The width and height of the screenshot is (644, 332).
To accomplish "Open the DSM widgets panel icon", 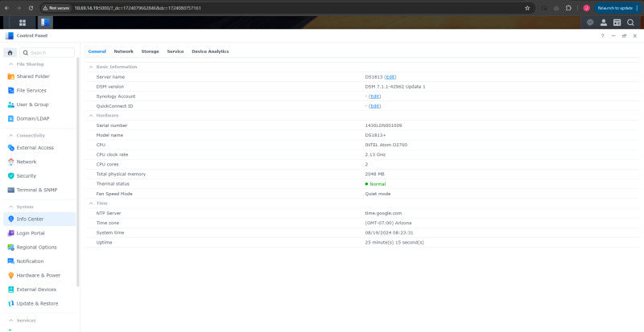I will 617,23.
